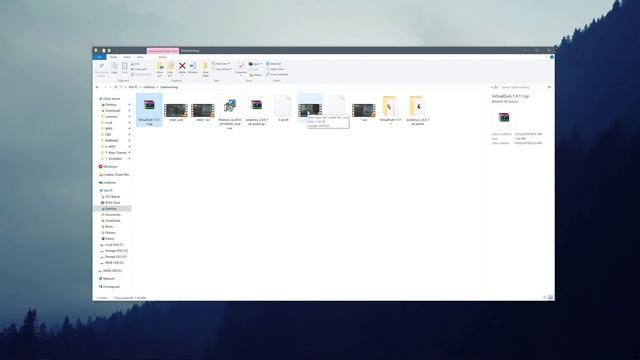Open Creative Cloud Files in navigation pane

click(114, 175)
